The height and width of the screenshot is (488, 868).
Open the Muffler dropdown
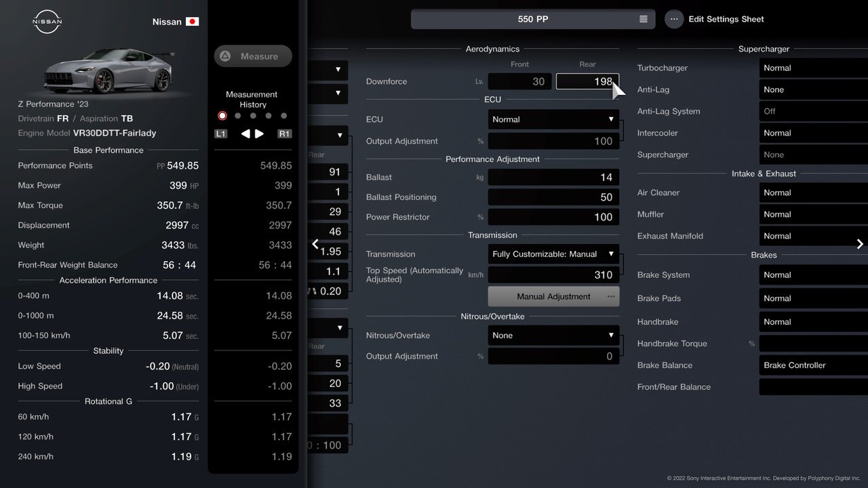[813, 214]
